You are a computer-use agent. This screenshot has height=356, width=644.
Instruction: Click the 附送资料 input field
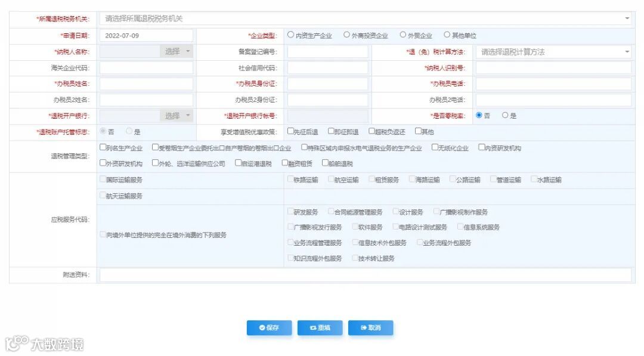point(365,275)
